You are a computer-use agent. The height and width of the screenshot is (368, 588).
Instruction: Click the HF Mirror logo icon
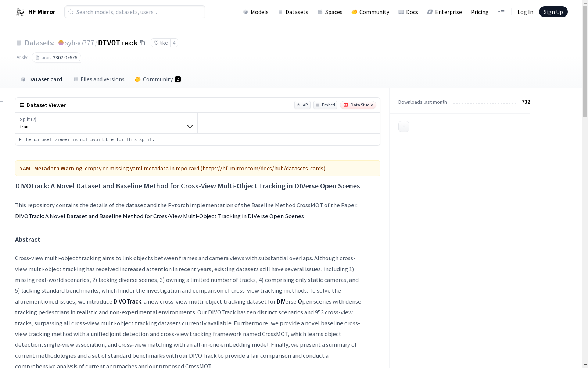pyautogui.click(x=20, y=12)
